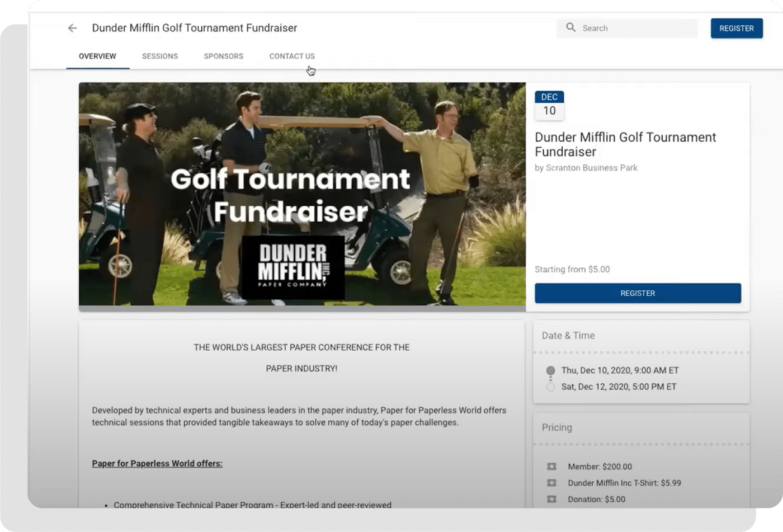Click the Member ticket icon

pos(551,467)
